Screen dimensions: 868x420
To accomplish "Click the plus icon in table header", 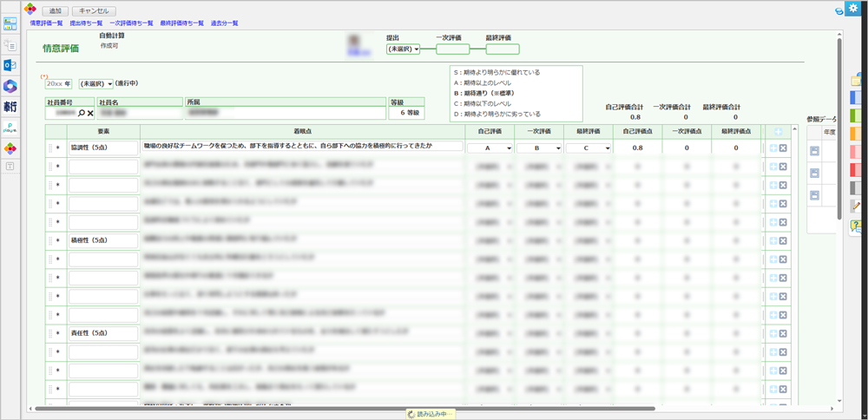I will pos(778,132).
